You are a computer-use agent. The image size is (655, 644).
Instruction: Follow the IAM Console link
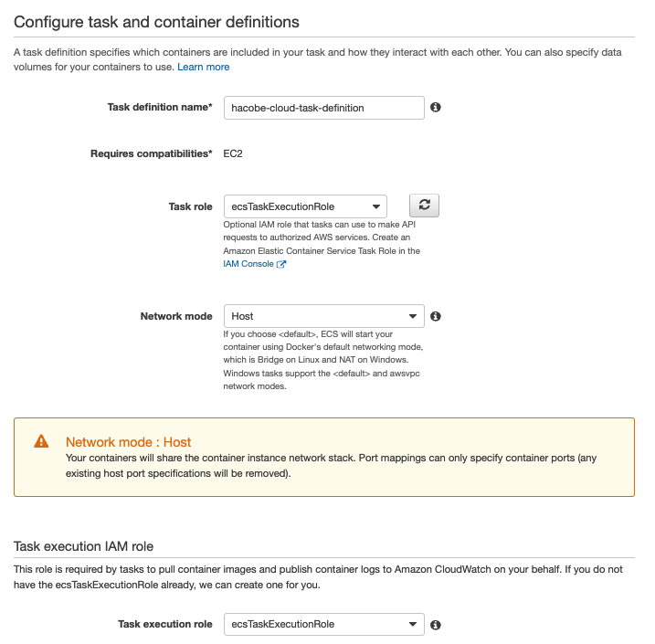click(x=248, y=264)
